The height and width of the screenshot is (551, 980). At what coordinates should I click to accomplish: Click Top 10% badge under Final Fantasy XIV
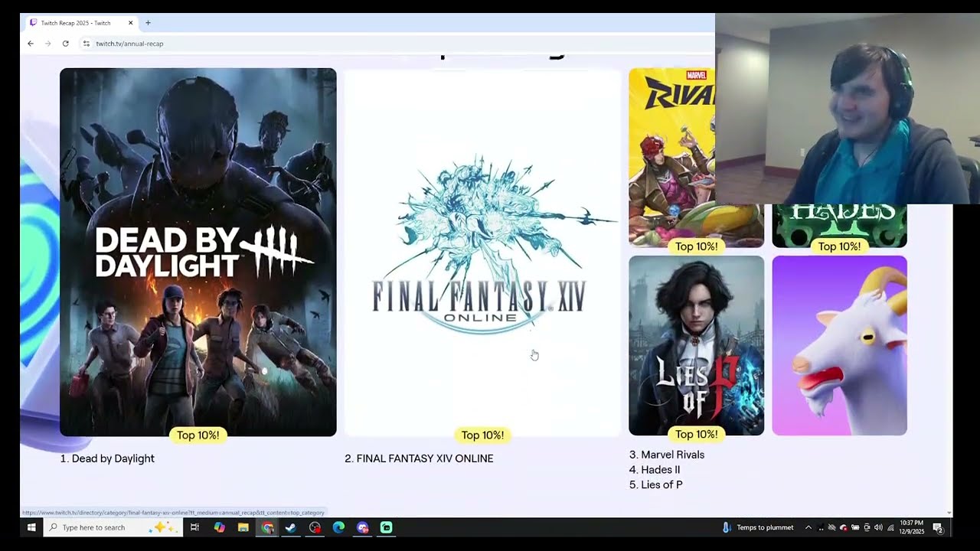tap(482, 435)
